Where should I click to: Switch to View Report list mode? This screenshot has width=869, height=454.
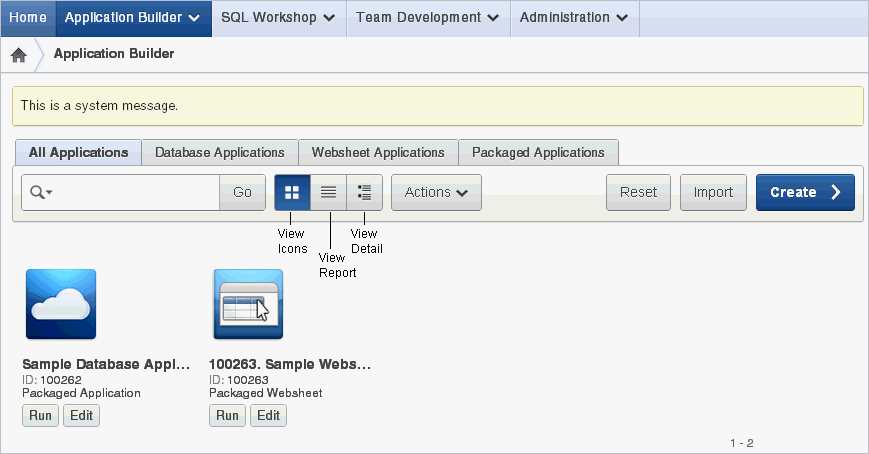[329, 192]
